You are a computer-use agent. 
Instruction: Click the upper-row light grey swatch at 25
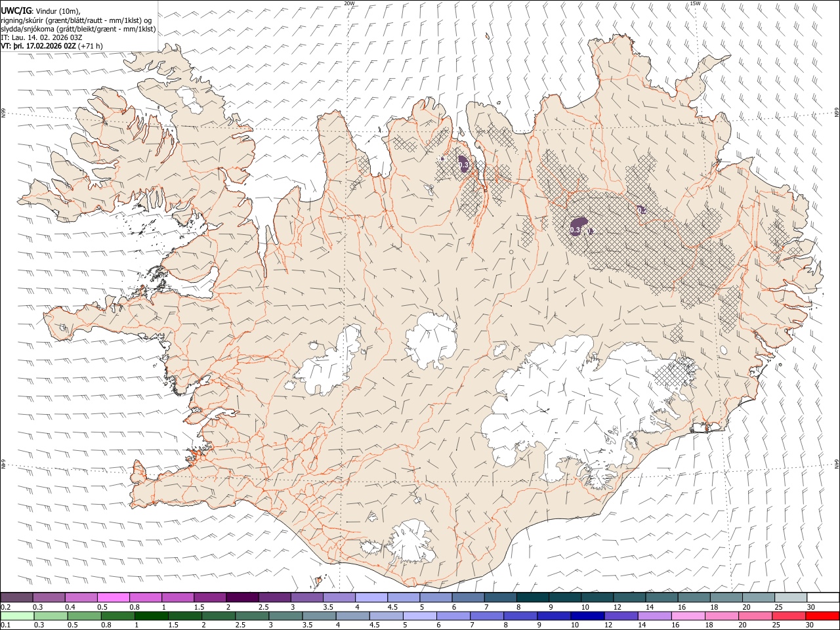[791, 597]
